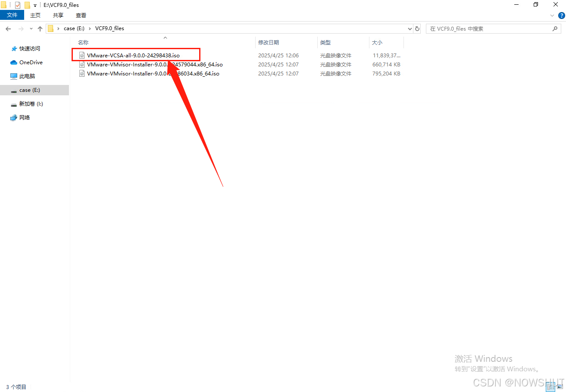Screen dimensions: 566x392
Task: Click the folder icon in the address bar
Action: pyautogui.click(x=50, y=29)
